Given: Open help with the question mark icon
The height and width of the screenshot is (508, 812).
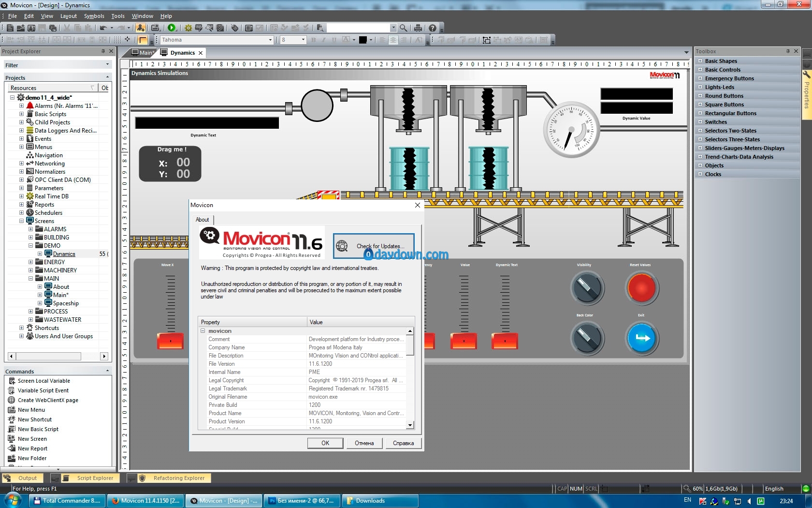Looking at the screenshot, I should pos(433,28).
